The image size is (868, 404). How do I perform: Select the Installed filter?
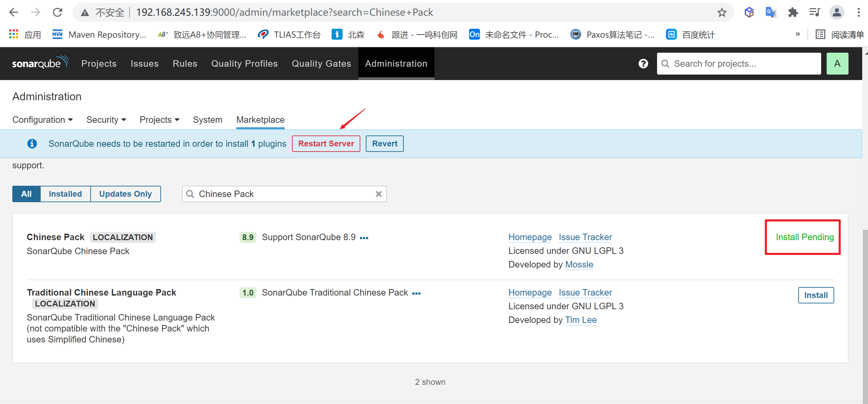coord(65,194)
